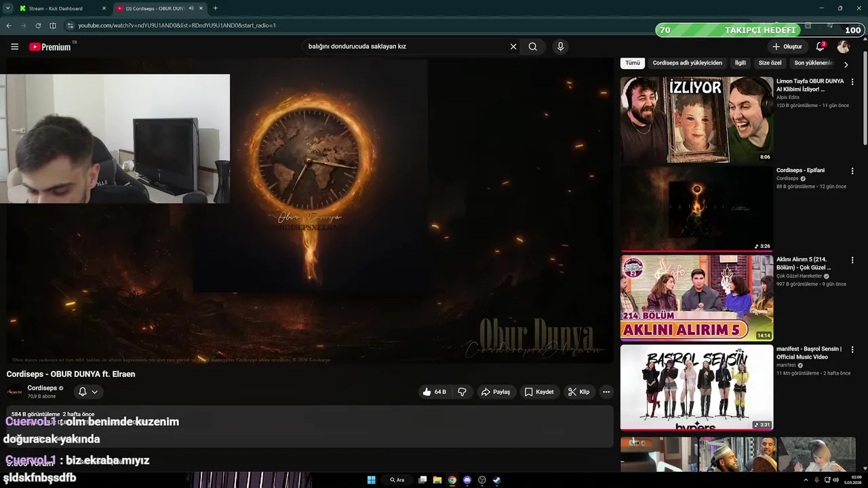The image size is (868, 488).
Task: Click the '584 B görüntüleme' description text
Action: (36, 414)
